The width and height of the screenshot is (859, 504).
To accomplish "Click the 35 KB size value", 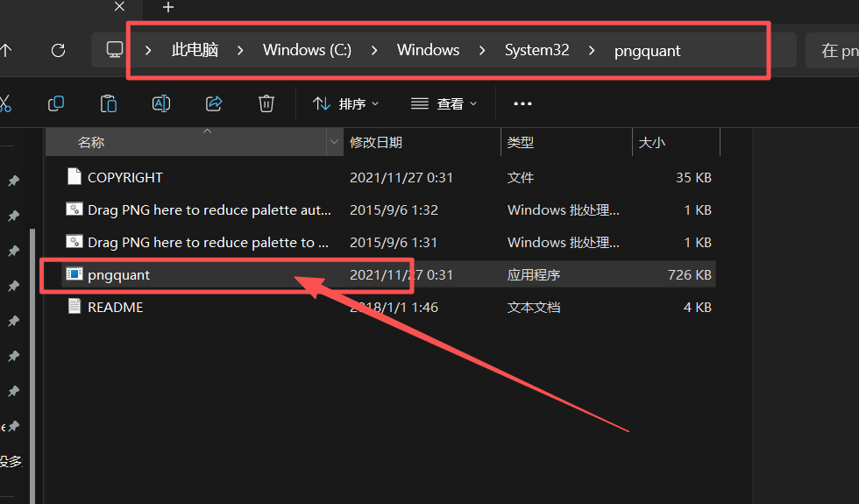I will pyautogui.click(x=693, y=177).
